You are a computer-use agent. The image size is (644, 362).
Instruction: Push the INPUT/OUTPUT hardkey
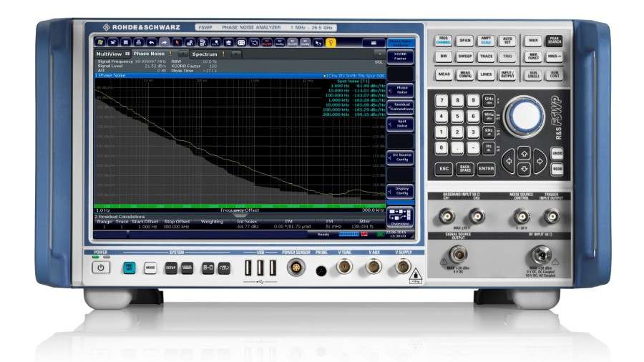(507, 74)
